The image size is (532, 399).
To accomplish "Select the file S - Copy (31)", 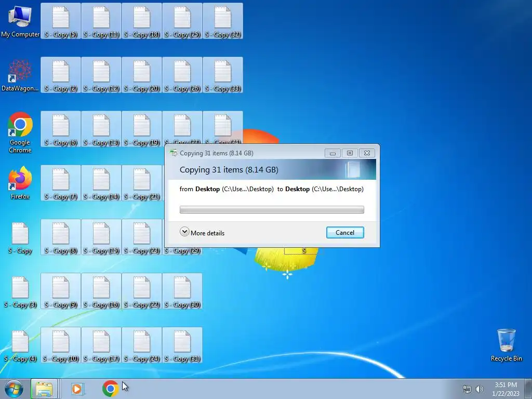I will [182, 345].
